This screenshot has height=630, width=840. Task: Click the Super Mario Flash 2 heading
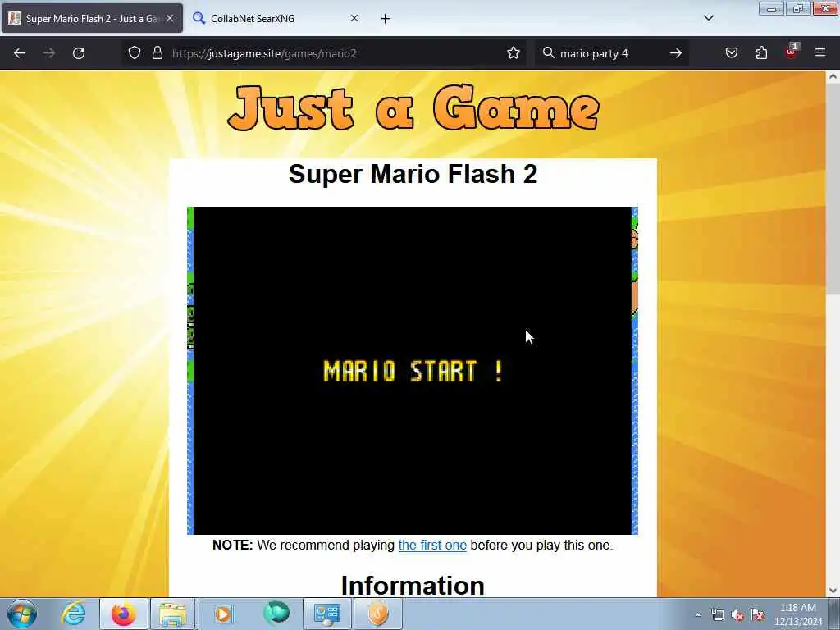click(x=413, y=174)
